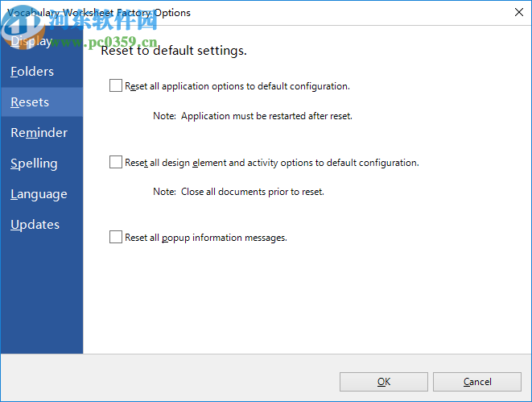The width and height of the screenshot is (532, 402).
Task: Open the Language section
Action: pos(42,194)
